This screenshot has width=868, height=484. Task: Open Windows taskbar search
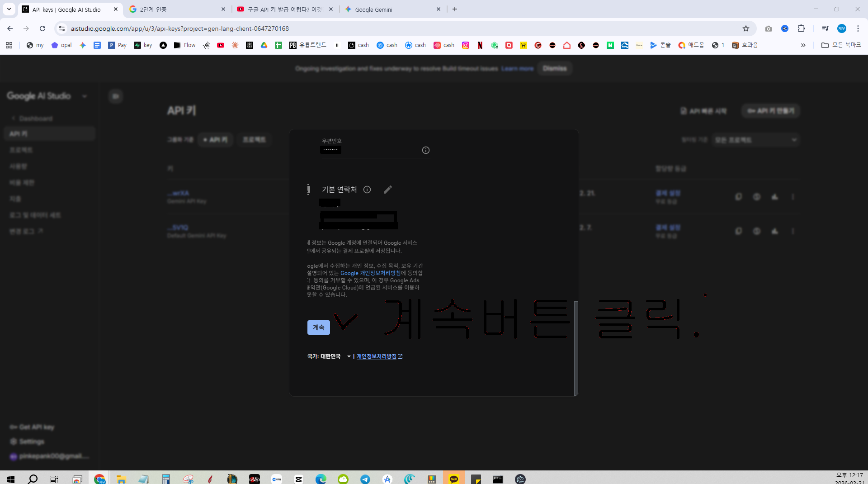point(33,479)
